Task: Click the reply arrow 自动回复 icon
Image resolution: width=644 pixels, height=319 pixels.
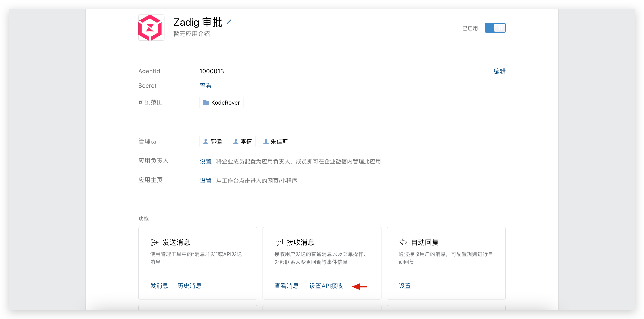Action: pos(403,242)
